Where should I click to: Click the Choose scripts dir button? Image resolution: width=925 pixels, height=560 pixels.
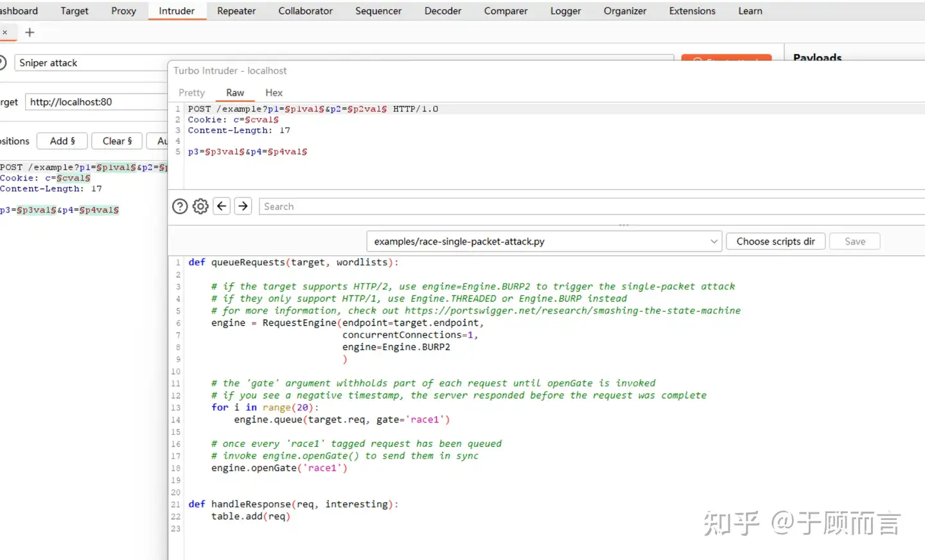(x=775, y=241)
